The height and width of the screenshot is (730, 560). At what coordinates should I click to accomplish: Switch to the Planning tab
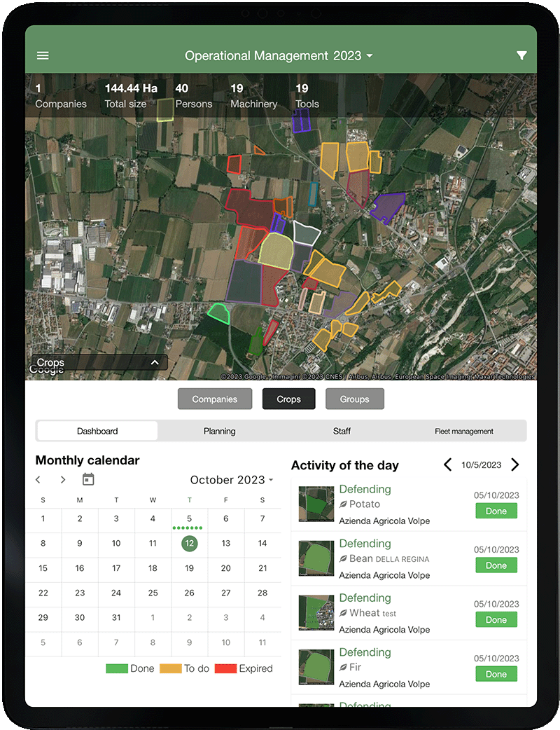pyautogui.click(x=219, y=431)
